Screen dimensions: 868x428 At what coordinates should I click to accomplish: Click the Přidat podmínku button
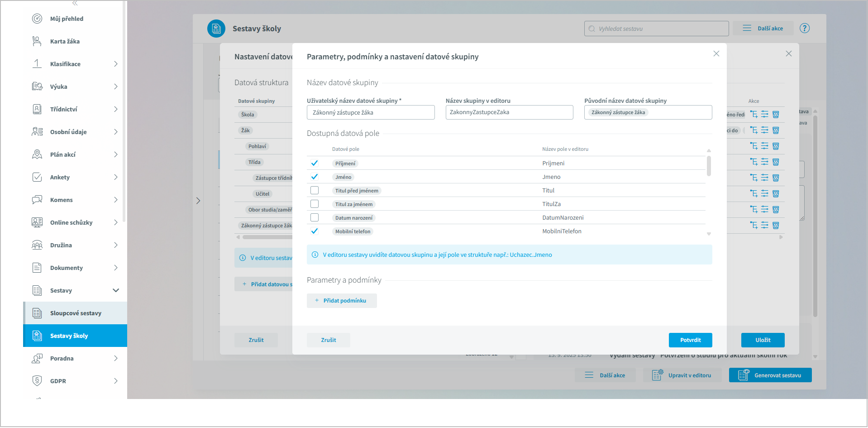(x=342, y=301)
